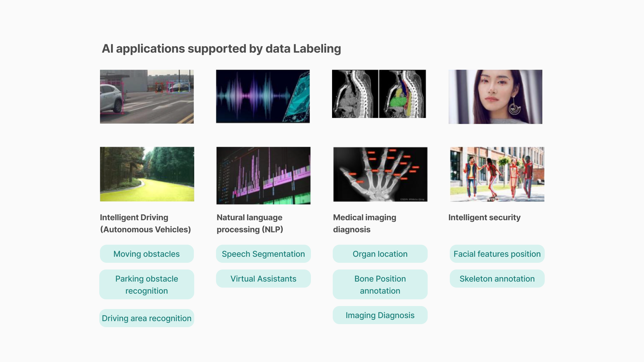Click the Intelligent security heading
The image size is (644, 362).
coord(484,218)
